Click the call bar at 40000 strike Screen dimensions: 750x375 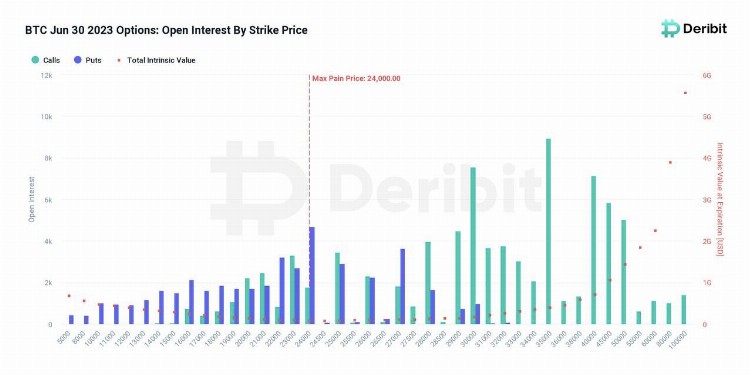(594, 250)
